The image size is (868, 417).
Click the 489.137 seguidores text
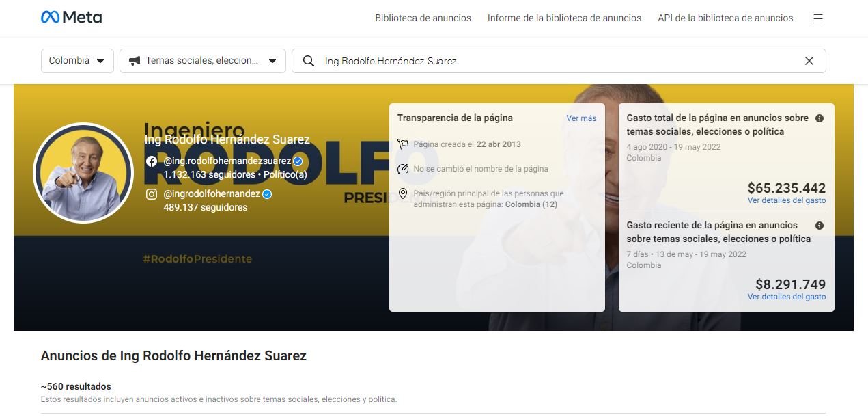[x=206, y=207]
